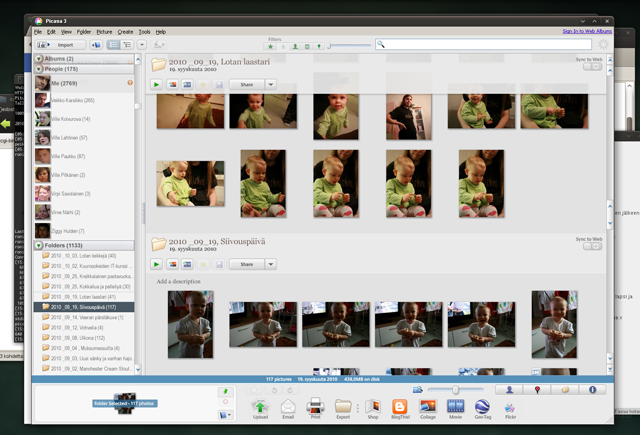This screenshot has height=435, width=640.
Task: Open the Tools menu
Action: pos(144,31)
